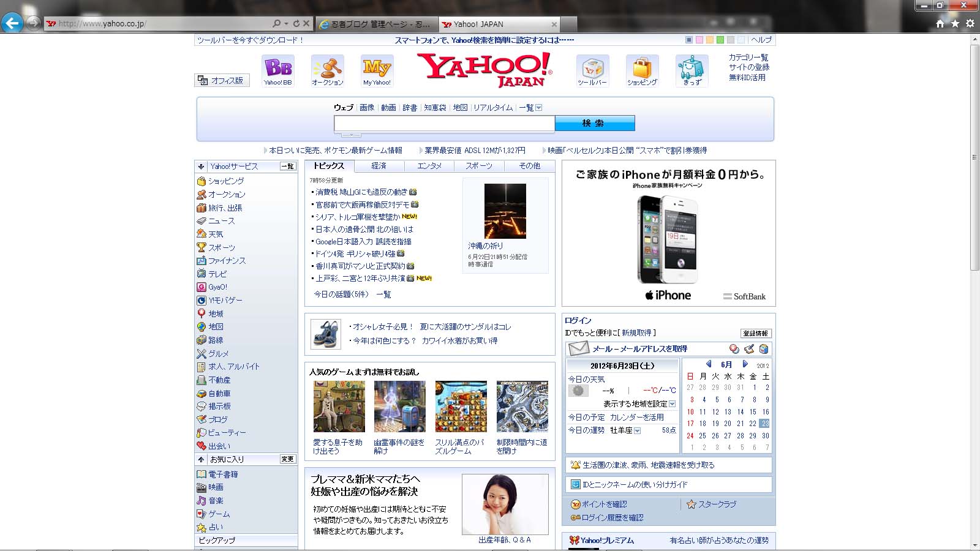980x551 pixels.
Task: Select the 動画 search tab
Action: 388,108
